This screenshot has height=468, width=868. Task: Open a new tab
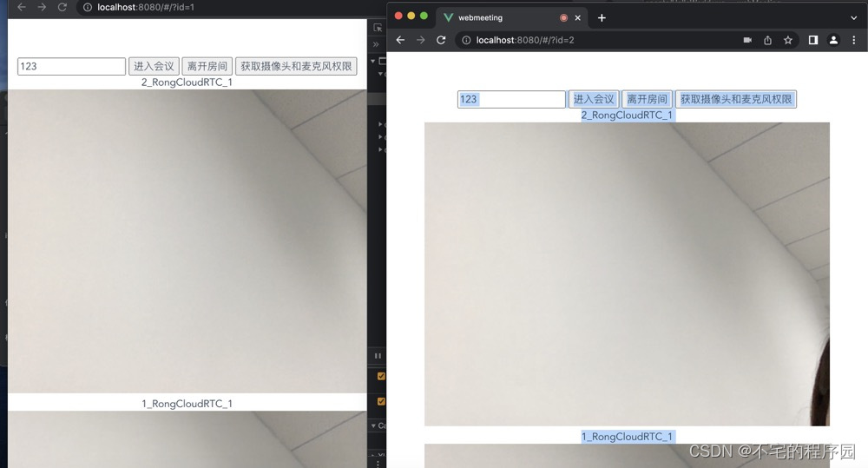tap(602, 17)
